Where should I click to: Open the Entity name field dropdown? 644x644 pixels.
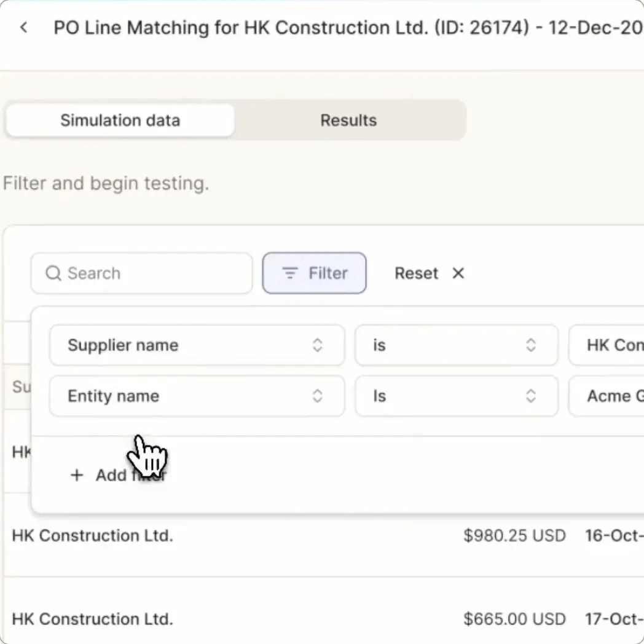(197, 396)
